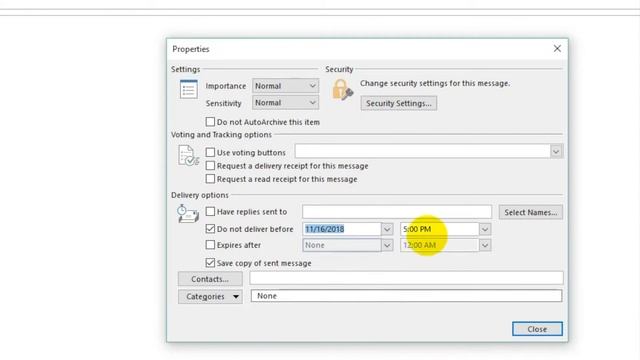Open the 12:00 AM expiry time dropdown arrow

coord(485,245)
